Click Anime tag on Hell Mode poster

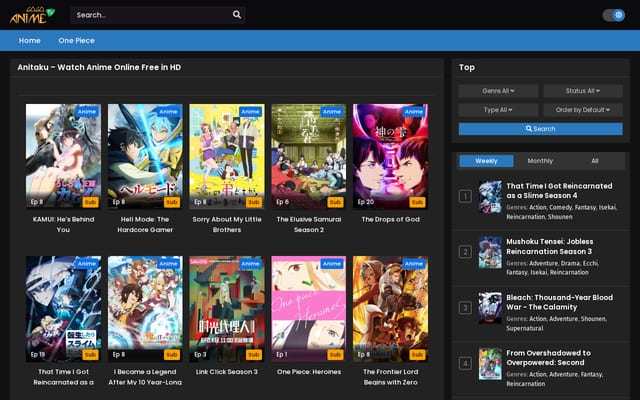(x=168, y=111)
